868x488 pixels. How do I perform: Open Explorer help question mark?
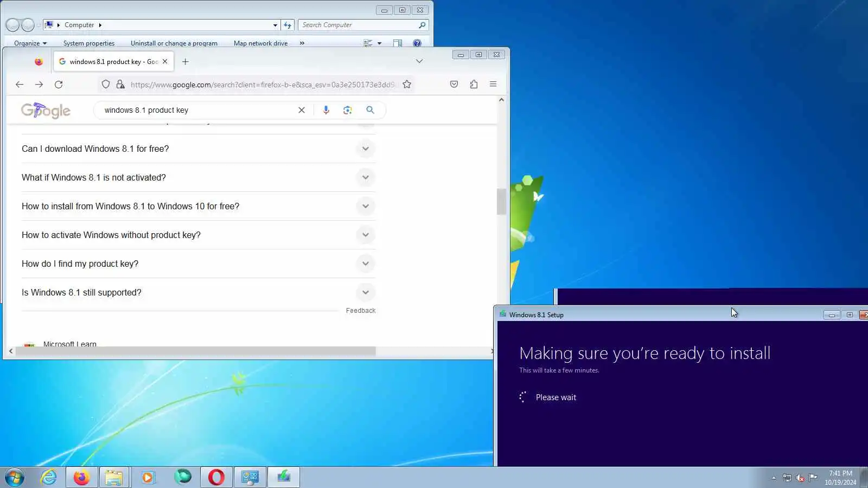[417, 43]
